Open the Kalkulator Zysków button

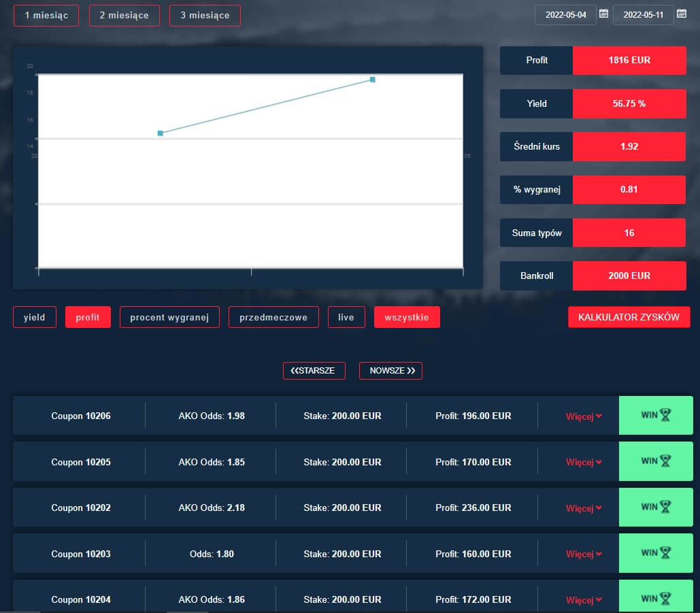629,317
